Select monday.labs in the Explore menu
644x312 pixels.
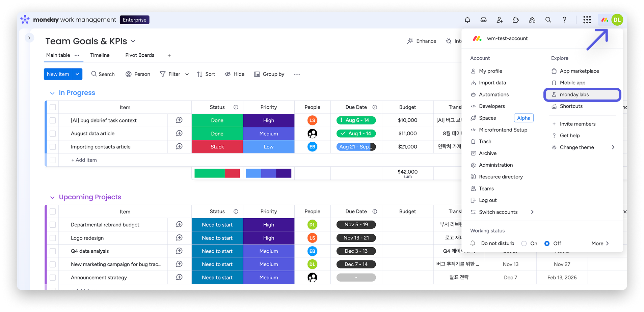(582, 95)
